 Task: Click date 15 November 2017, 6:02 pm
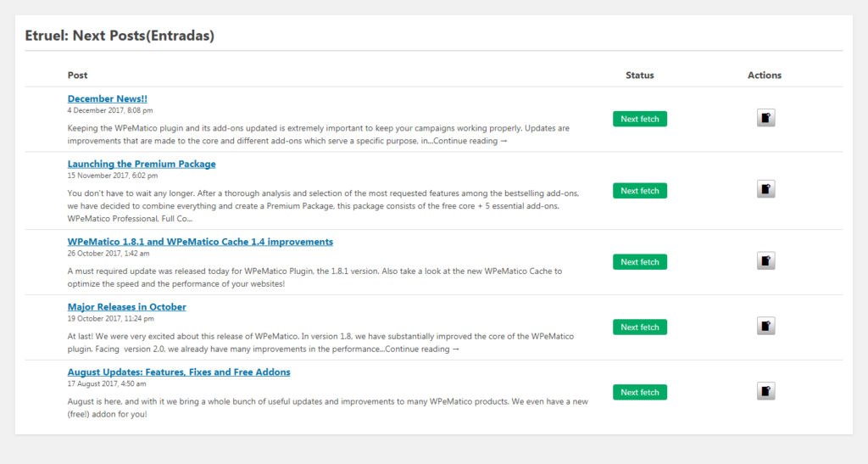113,176
